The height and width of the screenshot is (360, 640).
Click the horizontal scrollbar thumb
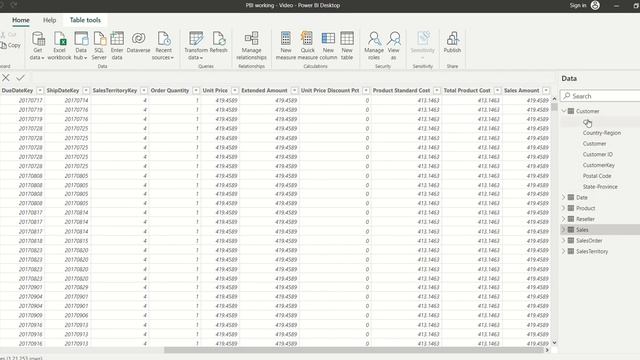pos(354,350)
